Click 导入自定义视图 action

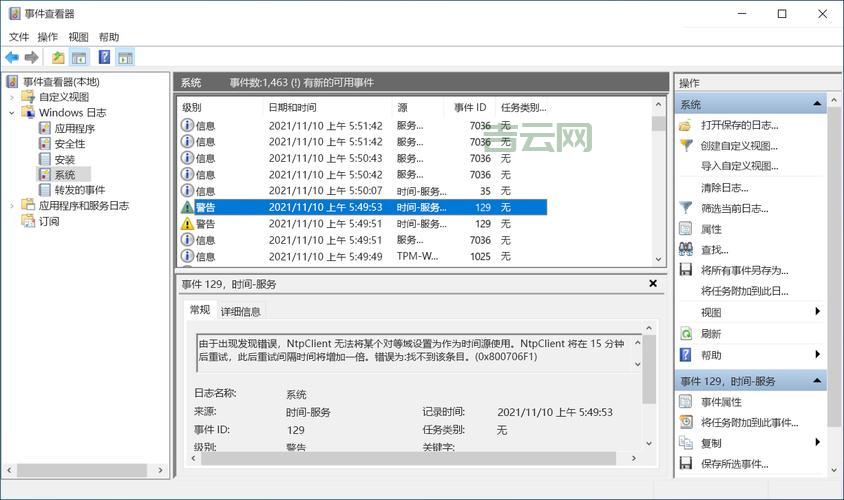(x=739, y=166)
